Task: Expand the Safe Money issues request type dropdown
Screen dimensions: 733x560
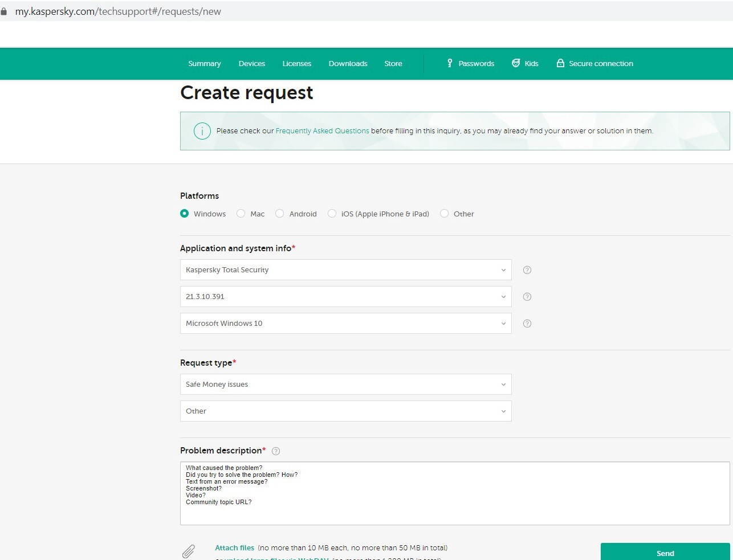Action: coord(345,385)
